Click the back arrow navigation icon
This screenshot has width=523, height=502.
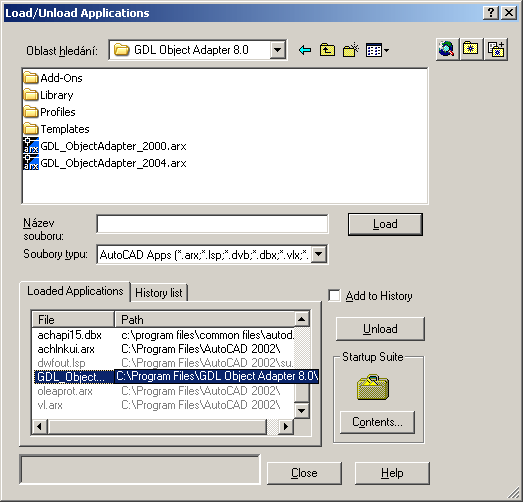(305, 50)
